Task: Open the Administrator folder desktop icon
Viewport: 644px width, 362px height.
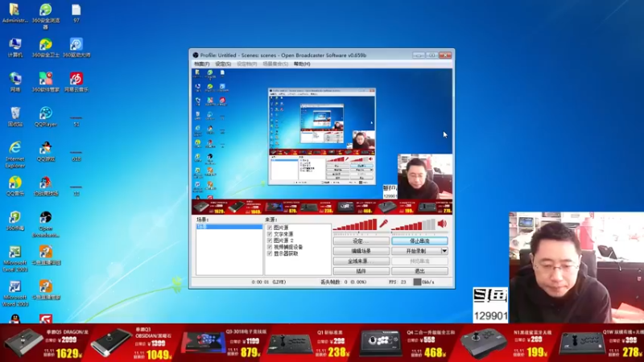Action: (14, 14)
